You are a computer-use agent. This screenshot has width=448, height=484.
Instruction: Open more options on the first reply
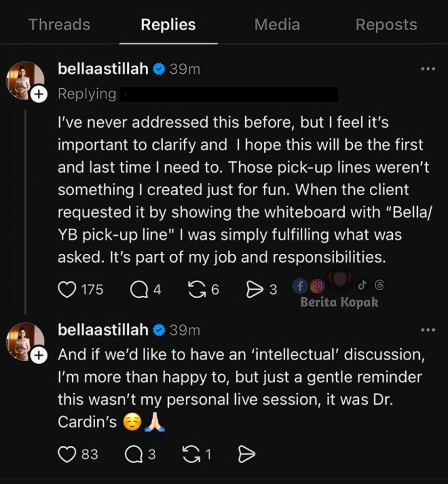coord(428,69)
